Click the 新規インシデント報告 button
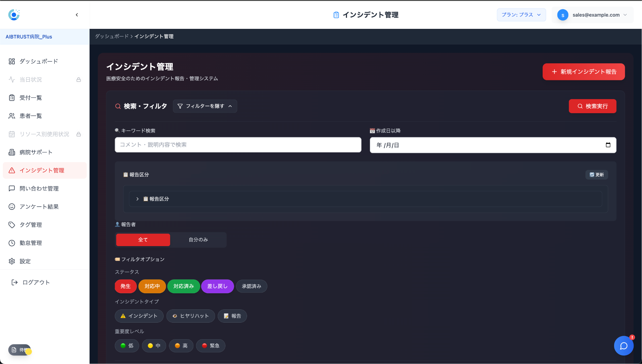This screenshot has width=642, height=364. (x=583, y=71)
